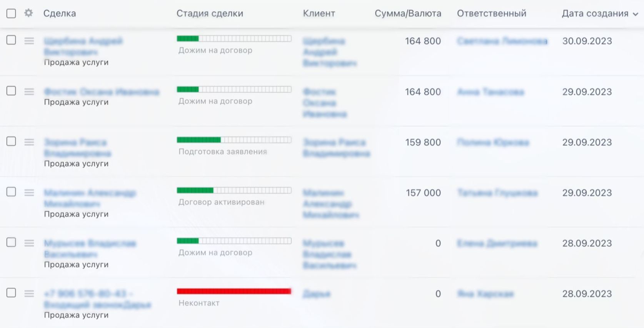644x328 pixels.
Task: Open row menu of 28.09.2023 Дожим на договор deal
Action: 29,243
